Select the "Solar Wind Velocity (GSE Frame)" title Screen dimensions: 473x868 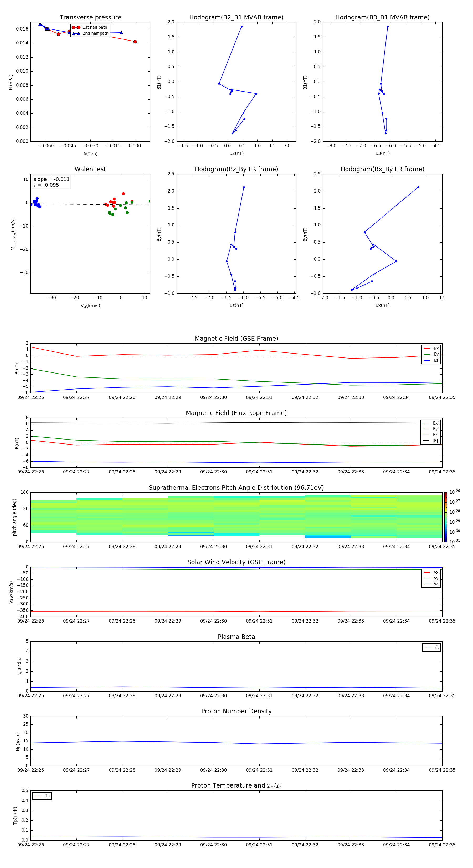tap(236, 562)
